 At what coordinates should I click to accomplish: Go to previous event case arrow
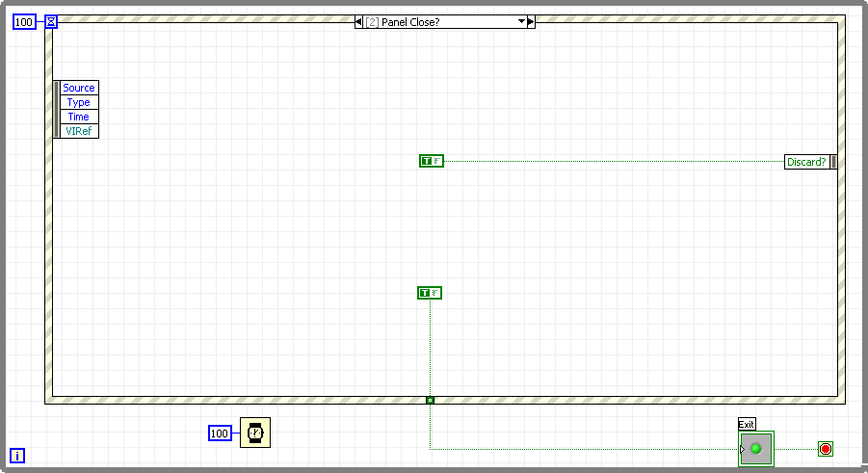[358, 22]
